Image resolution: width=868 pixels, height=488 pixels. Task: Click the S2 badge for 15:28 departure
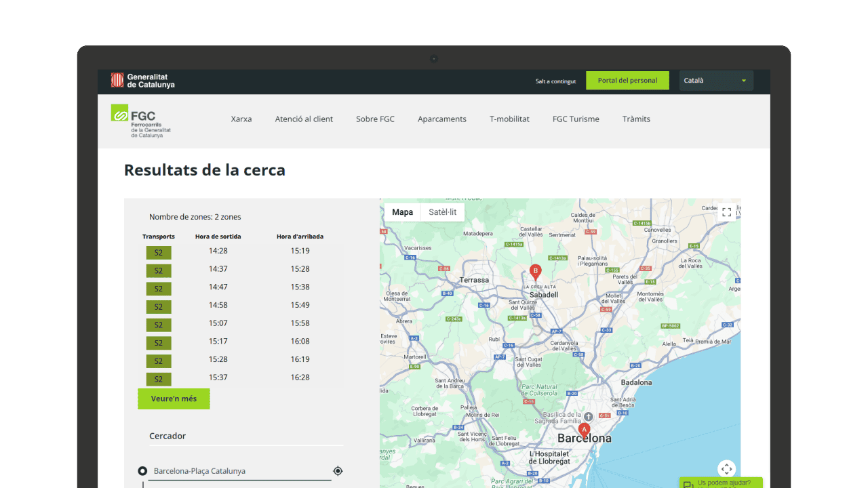click(x=159, y=361)
